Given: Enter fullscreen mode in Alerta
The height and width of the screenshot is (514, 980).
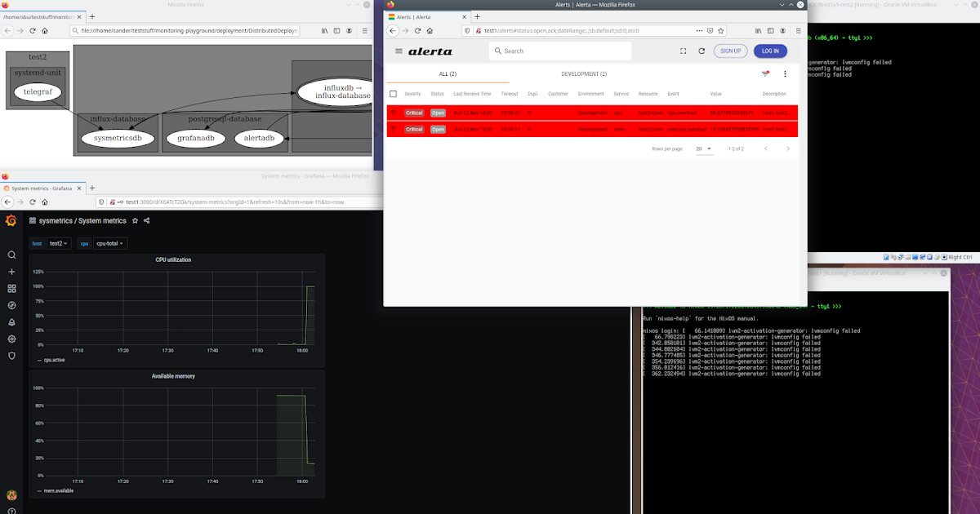Looking at the screenshot, I should pos(683,51).
